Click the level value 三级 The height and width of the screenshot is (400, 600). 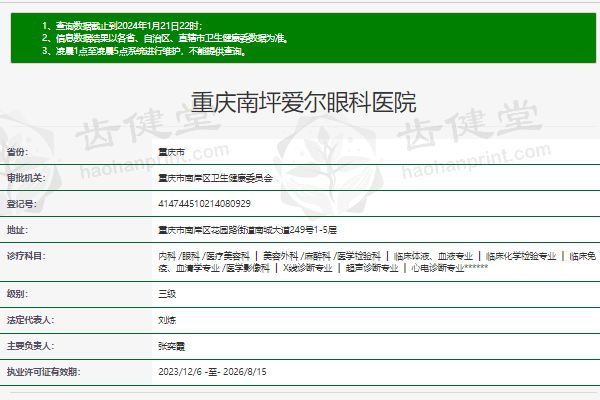pos(167,294)
